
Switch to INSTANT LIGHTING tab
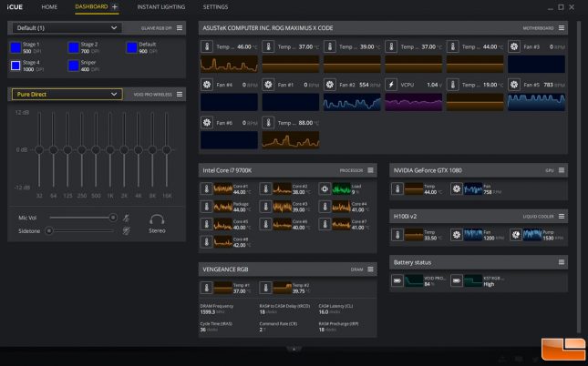(x=160, y=6)
